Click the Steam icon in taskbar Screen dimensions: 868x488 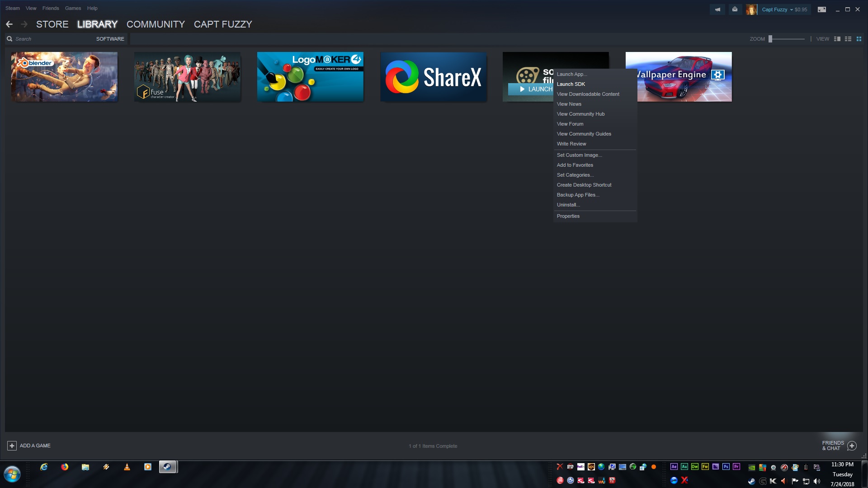click(167, 467)
